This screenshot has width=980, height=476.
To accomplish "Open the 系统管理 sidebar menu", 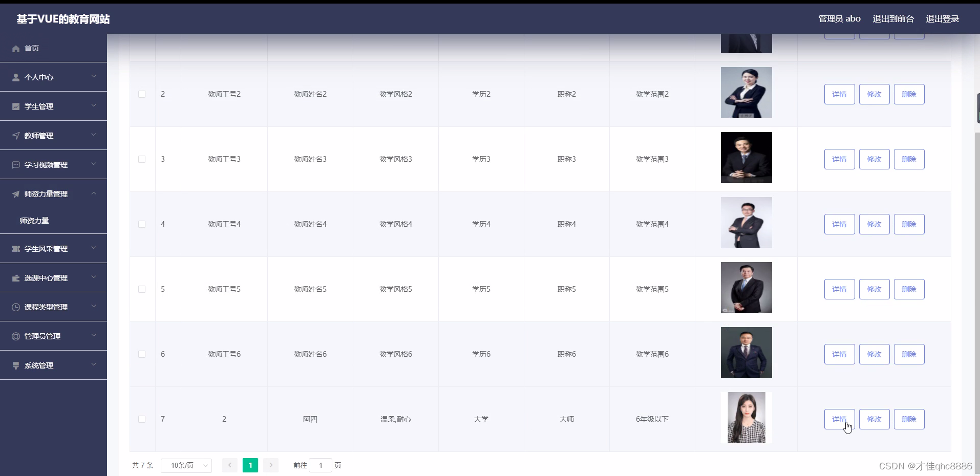I will click(53, 365).
